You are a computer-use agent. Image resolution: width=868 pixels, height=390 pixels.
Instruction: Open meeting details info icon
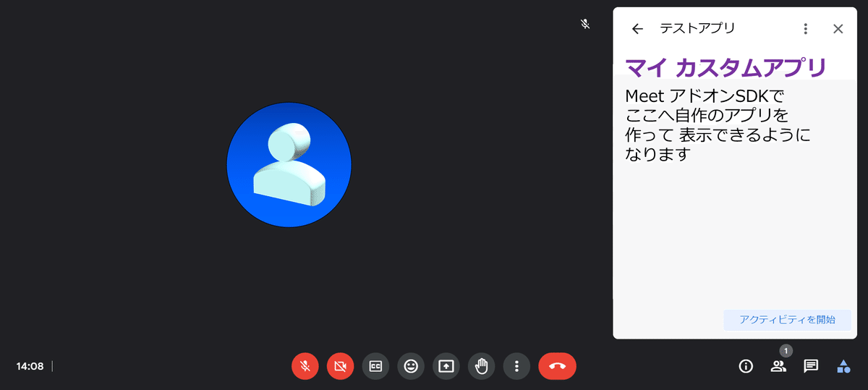click(746, 366)
